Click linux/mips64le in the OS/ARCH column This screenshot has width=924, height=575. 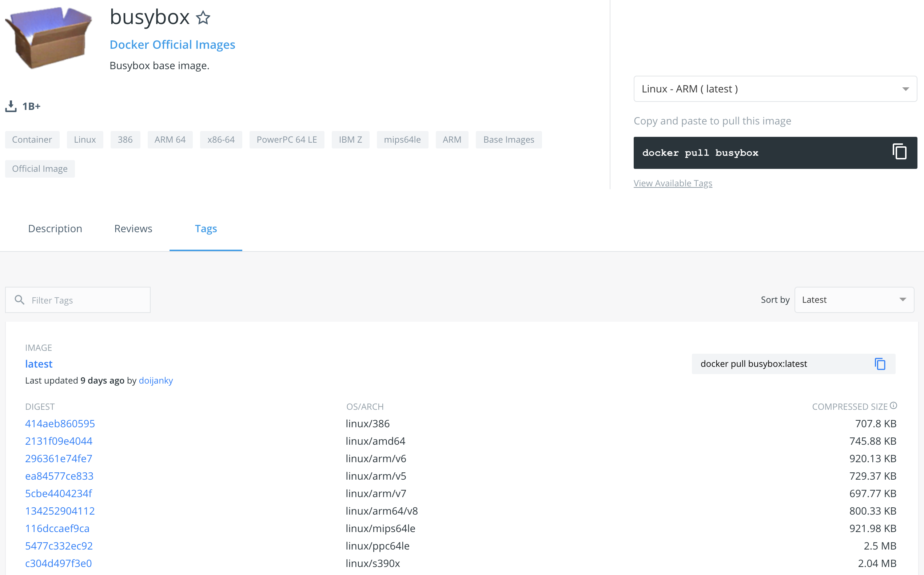click(x=381, y=529)
